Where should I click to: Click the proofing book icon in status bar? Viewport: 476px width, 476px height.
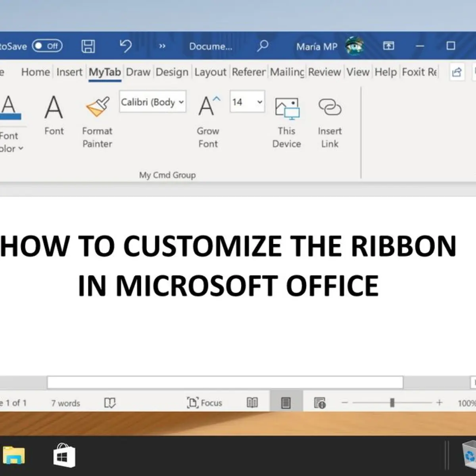[x=110, y=403]
